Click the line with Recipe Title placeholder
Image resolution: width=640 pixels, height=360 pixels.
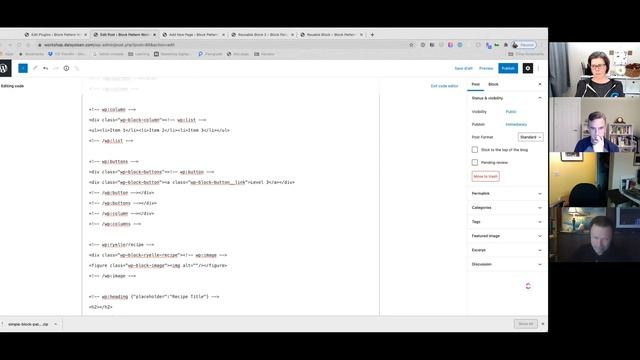point(154,297)
